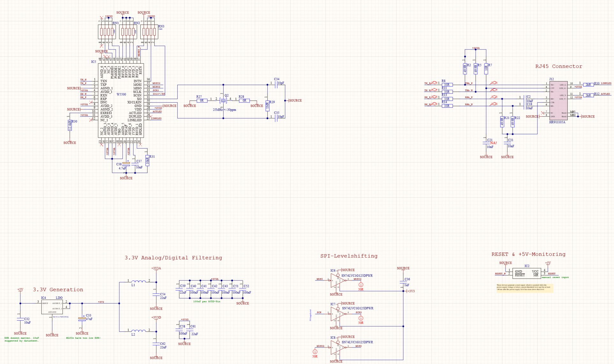Click the 3.3V Analog/Digital Filtering title
The width and height of the screenshot is (614, 364).
(173, 258)
